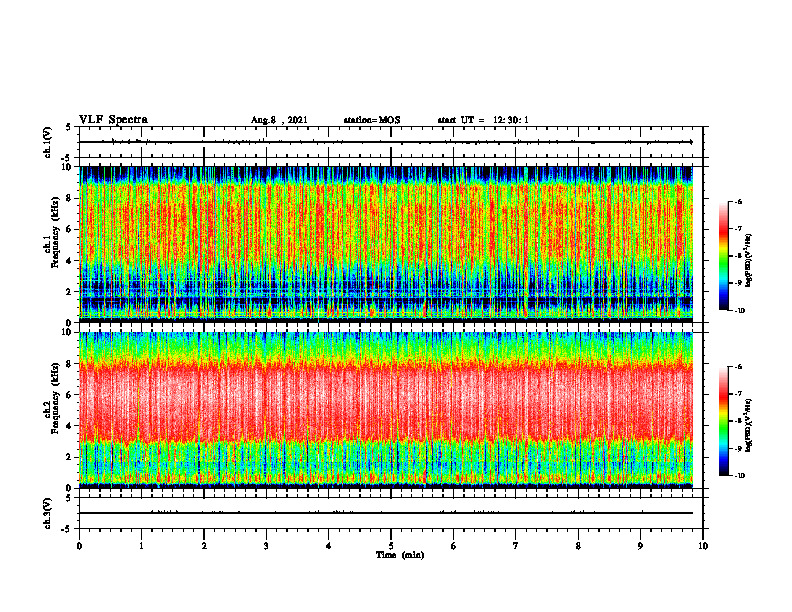Click the ch.1 spectrogram panel
Screen dimensions: 792x612
[386, 244]
